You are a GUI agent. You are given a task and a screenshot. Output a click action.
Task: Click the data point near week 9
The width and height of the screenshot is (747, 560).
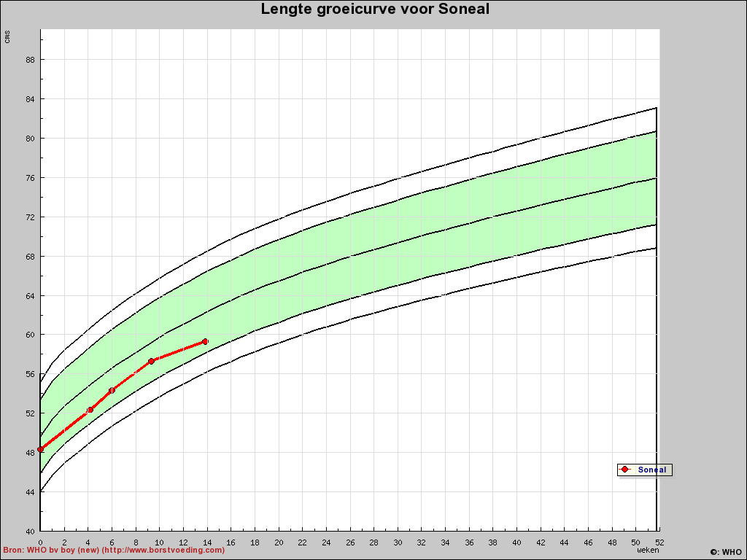pos(151,361)
